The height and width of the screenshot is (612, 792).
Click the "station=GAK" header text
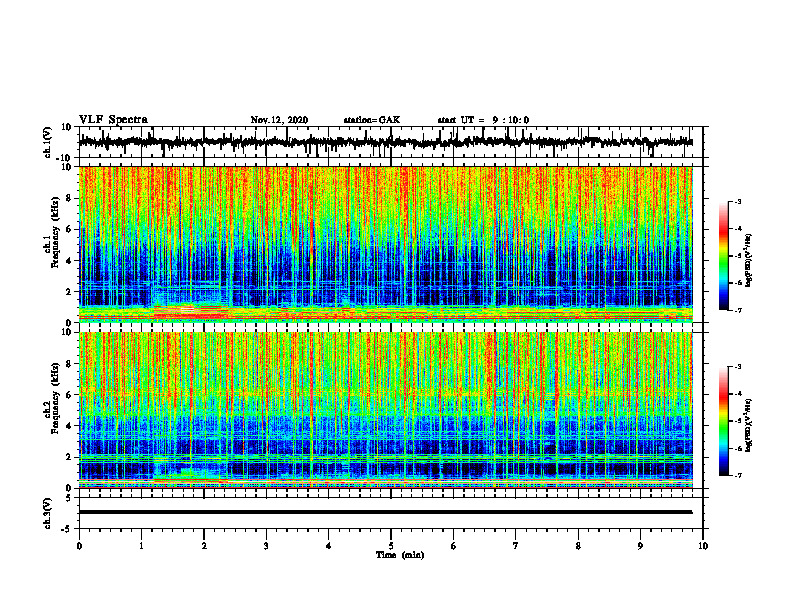pos(372,120)
